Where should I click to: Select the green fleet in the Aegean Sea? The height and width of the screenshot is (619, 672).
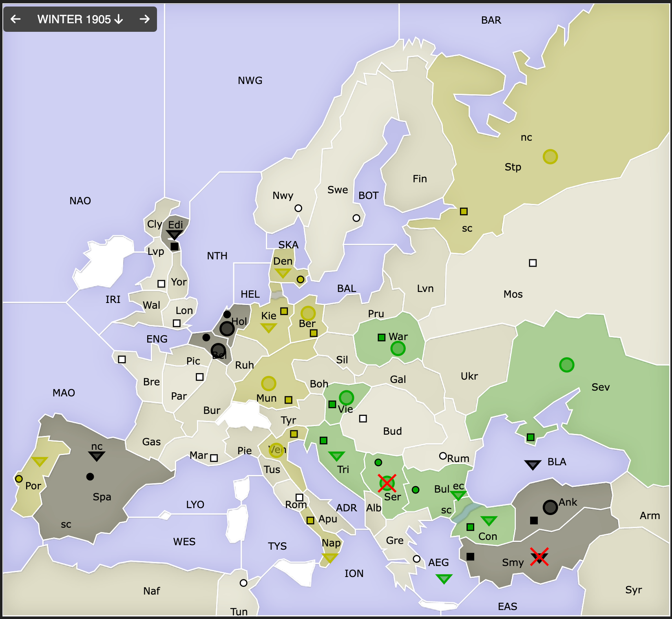pos(444,578)
